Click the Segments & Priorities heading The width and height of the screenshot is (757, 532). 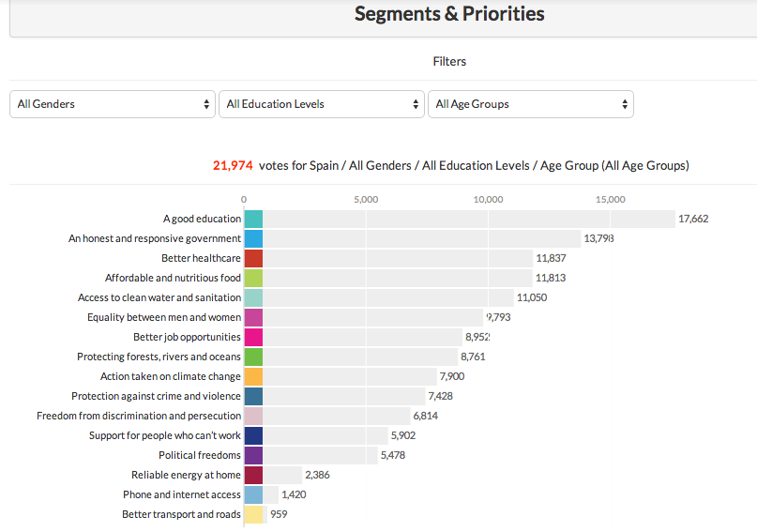(x=449, y=14)
